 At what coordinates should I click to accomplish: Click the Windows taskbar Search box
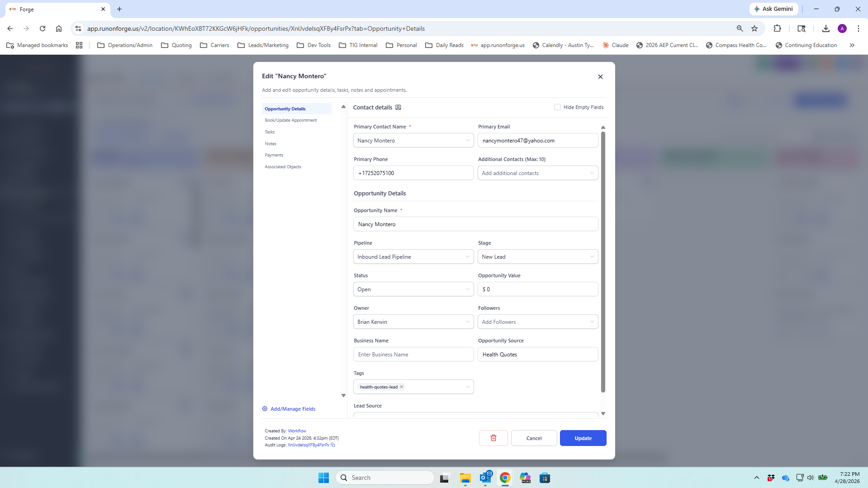(385, 478)
